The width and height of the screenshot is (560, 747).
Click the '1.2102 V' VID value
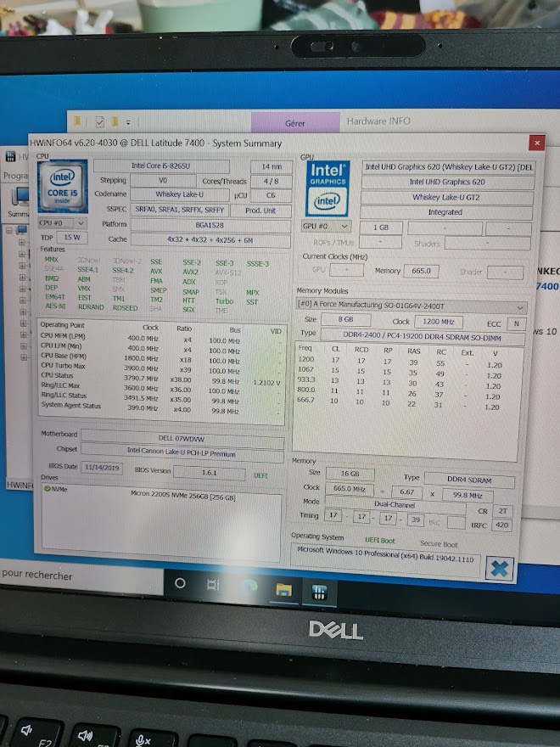click(x=266, y=383)
